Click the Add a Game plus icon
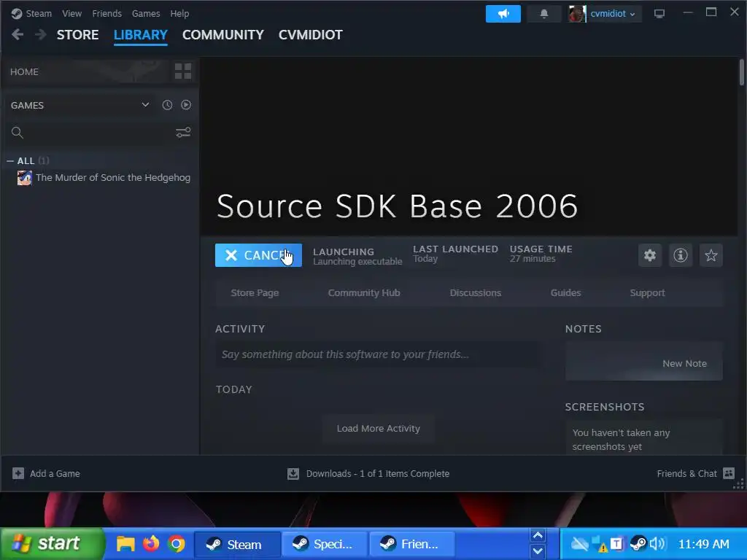 click(x=18, y=473)
